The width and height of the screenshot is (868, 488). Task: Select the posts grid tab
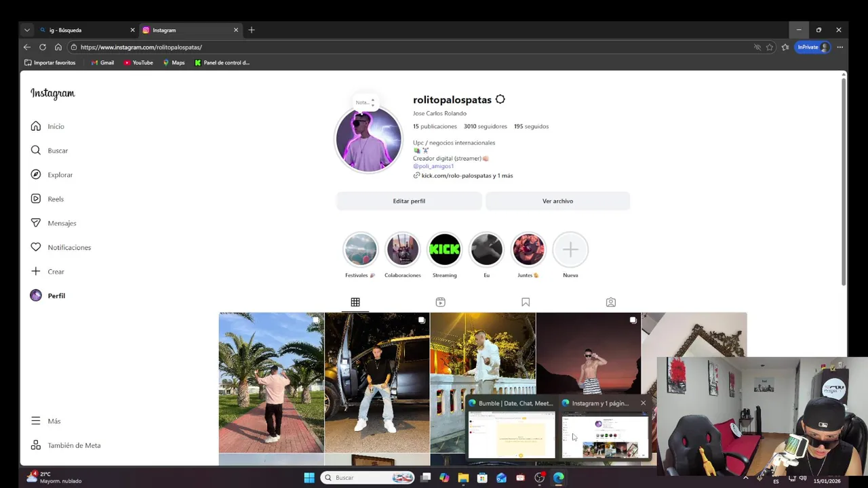click(x=355, y=302)
